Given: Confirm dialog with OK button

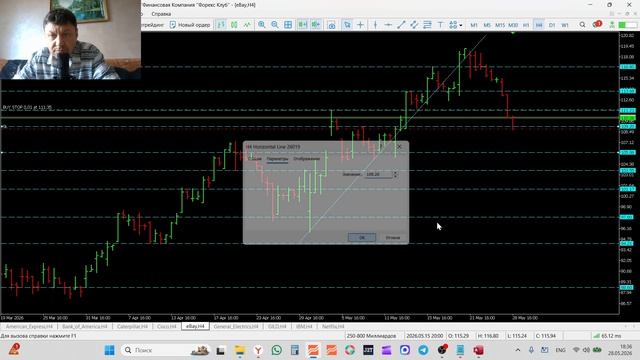Looking at the screenshot, I should click(x=362, y=238).
